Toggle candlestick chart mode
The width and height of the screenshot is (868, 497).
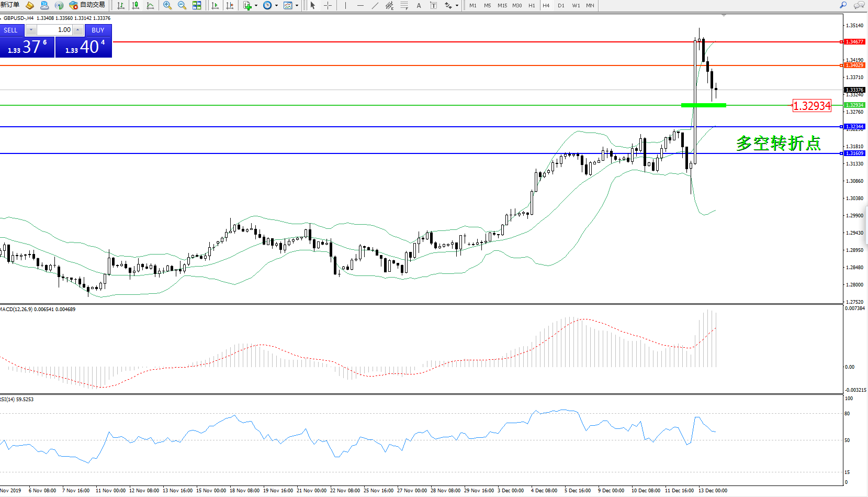(x=136, y=5)
